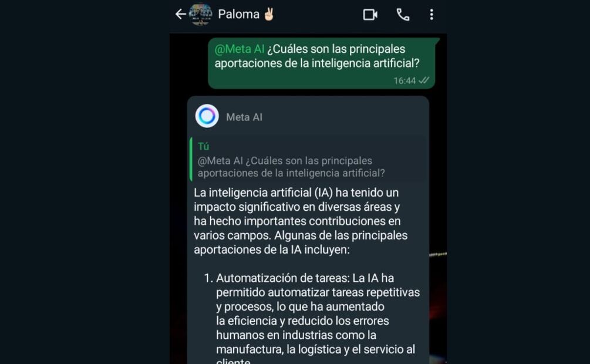Select the Meta AI intro paragraph text
This screenshot has height=364, width=590.
coord(301,221)
